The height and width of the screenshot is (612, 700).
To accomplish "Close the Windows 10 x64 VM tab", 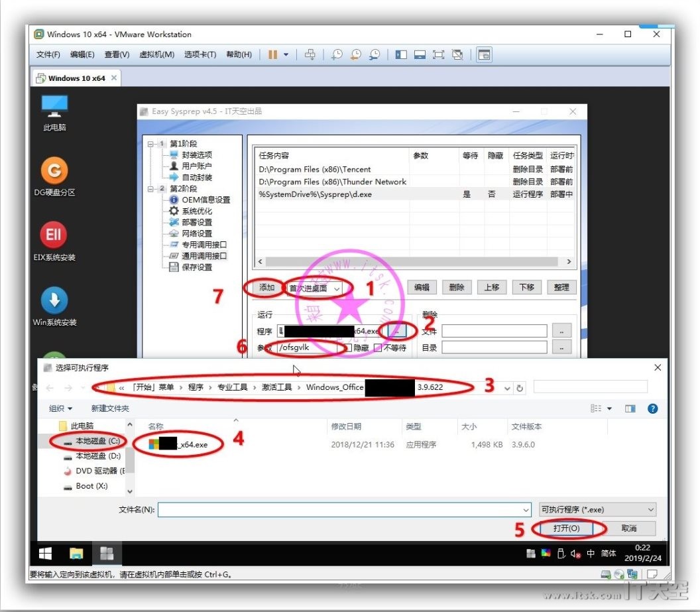I will click(x=114, y=78).
